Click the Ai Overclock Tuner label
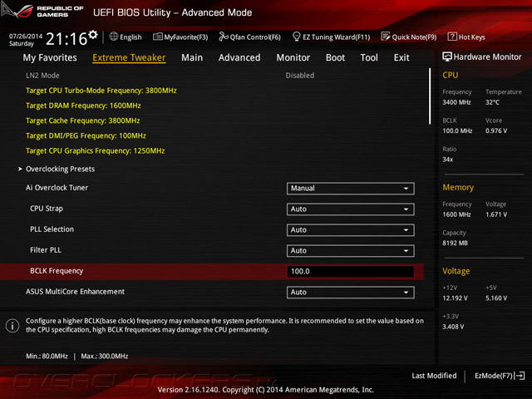The image size is (532, 399). (57, 188)
